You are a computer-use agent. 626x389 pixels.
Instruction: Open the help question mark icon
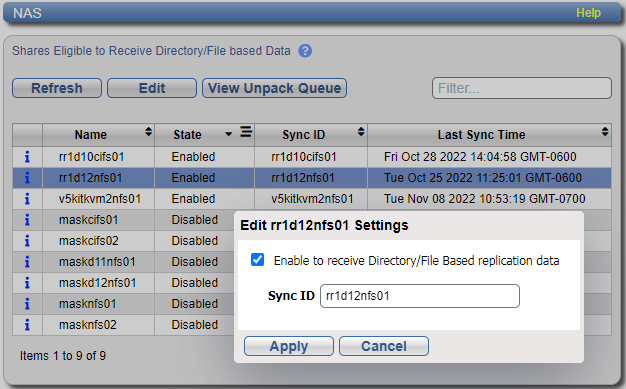pos(305,51)
